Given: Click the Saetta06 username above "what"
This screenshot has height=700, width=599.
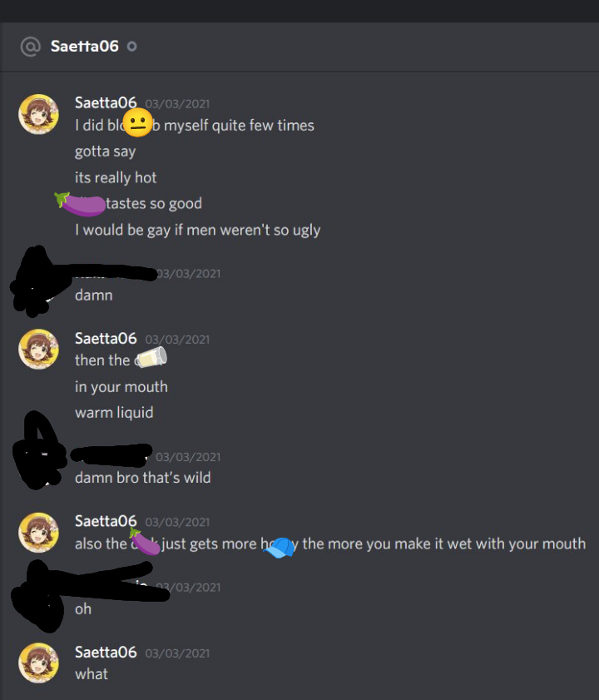Looking at the screenshot, I should point(106,653).
